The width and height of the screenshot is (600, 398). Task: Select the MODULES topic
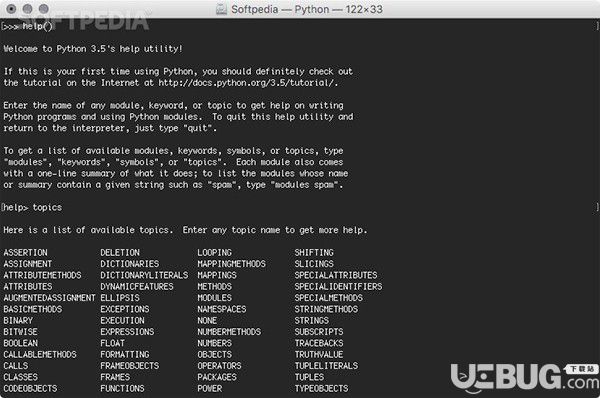pyautogui.click(x=215, y=298)
